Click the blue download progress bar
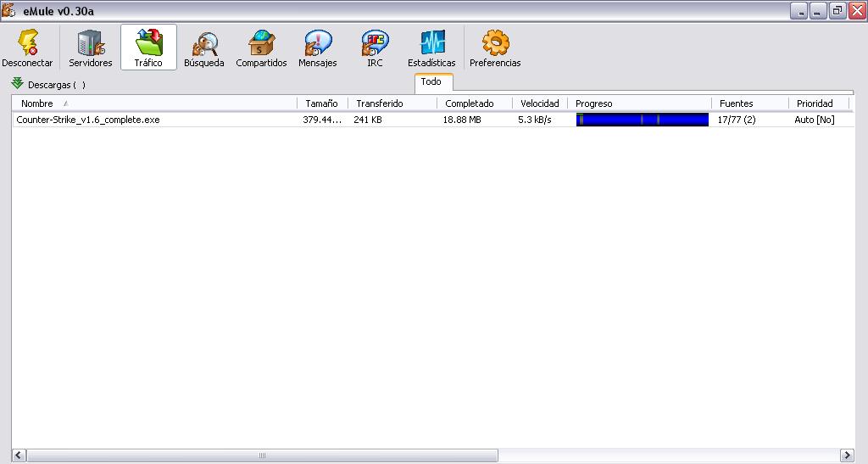868x464 pixels. click(642, 120)
